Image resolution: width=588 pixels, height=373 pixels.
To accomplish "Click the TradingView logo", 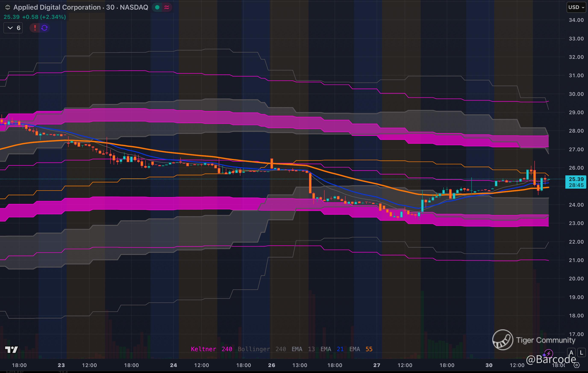I will click(11, 349).
